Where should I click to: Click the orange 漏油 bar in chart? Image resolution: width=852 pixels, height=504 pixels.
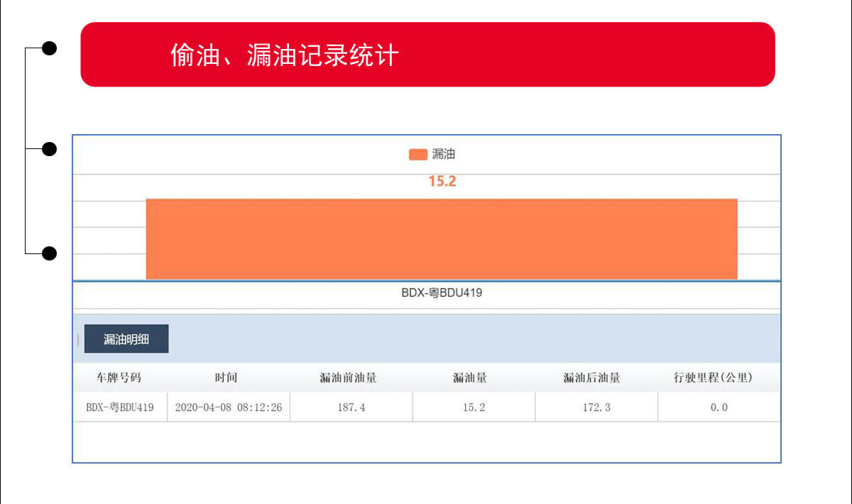point(442,239)
